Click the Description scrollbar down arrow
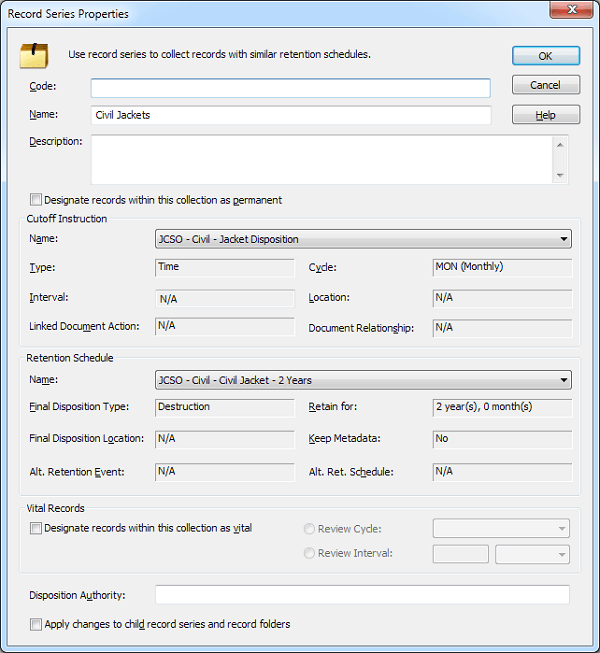The width and height of the screenshot is (600, 653). (x=560, y=175)
